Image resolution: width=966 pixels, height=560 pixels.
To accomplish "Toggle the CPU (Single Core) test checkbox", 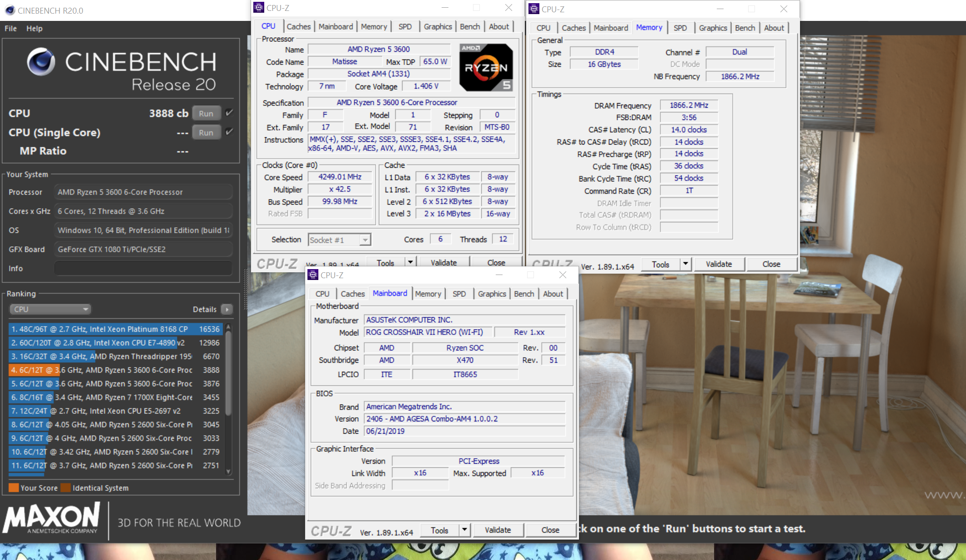I will point(229,132).
